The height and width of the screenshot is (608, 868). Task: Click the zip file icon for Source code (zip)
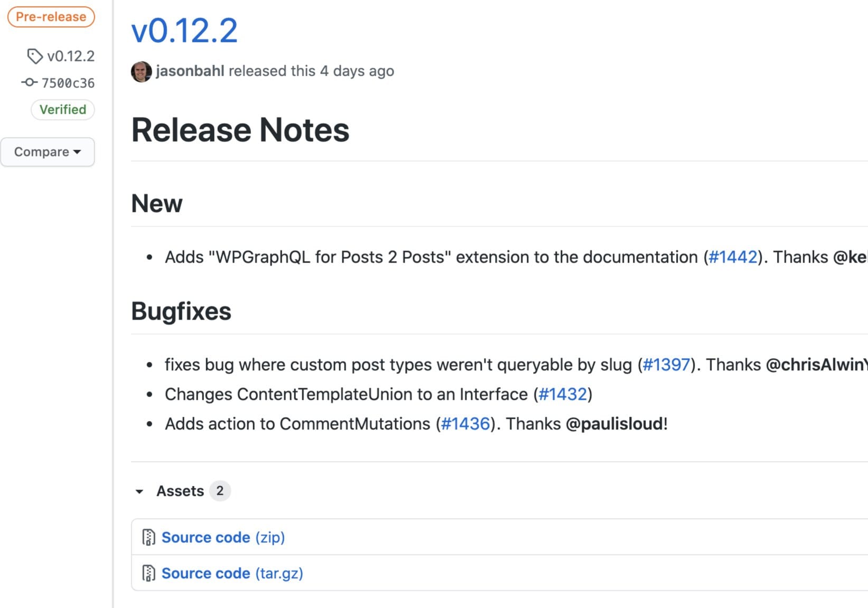(150, 537)
